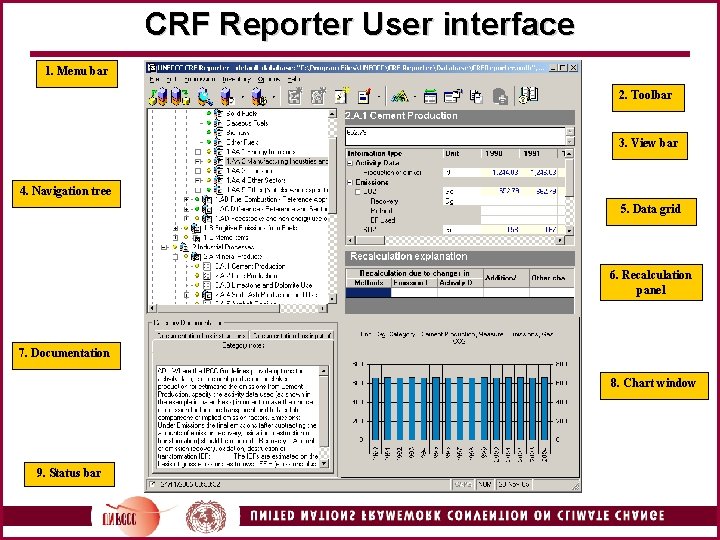Viewport: 720px width, 540px height.
Task: Select 2.A.3 Limestone and Dolomite Use node
Action: click(x=264, y=285)
